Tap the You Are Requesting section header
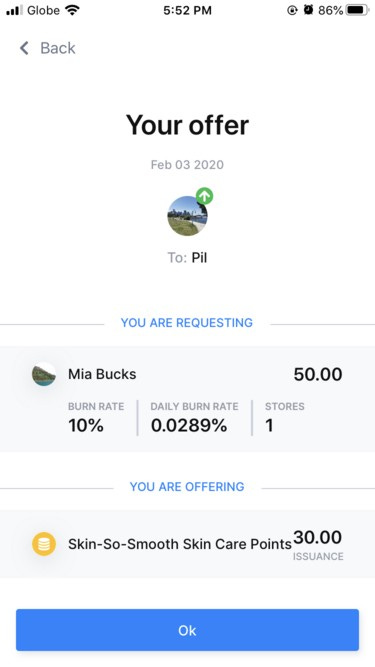Screen dimensions: 375x667 tap(187, 323)
